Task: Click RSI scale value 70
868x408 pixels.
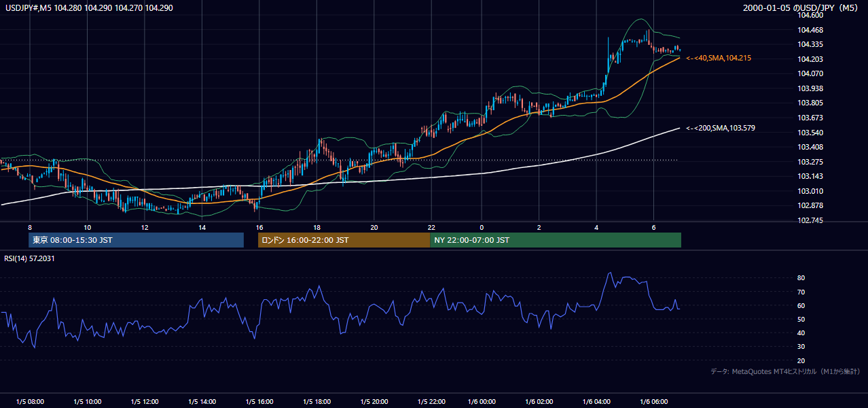Action: [x=801, y=292]
